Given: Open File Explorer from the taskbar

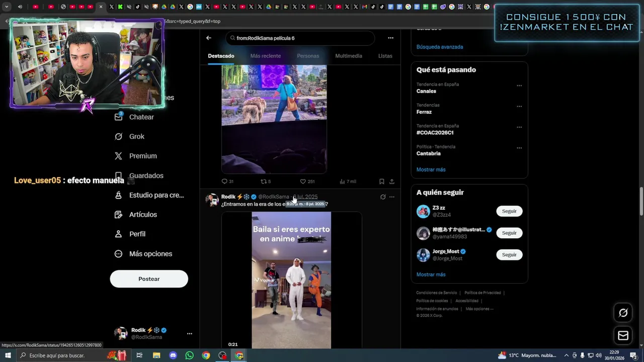Looking at the screenshot, I should coord(156,355).
